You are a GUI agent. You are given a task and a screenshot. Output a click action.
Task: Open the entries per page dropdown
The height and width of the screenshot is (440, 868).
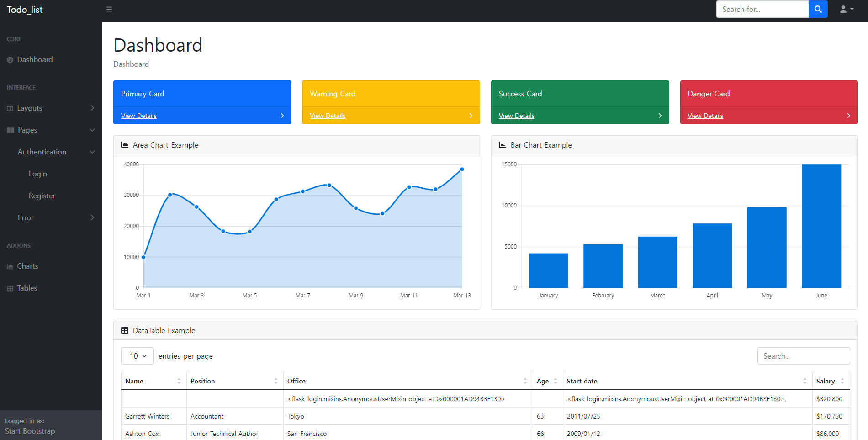(x=138, y=356)
